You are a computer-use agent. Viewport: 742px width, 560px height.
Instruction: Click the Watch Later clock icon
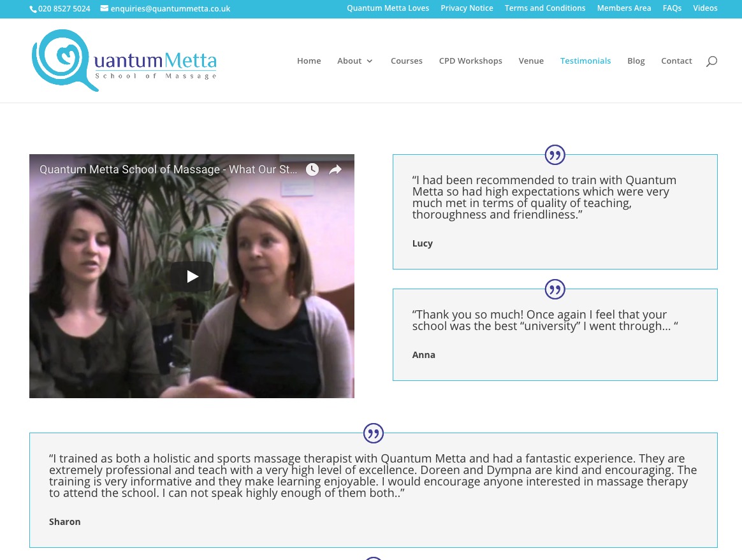tap(312, 169)
